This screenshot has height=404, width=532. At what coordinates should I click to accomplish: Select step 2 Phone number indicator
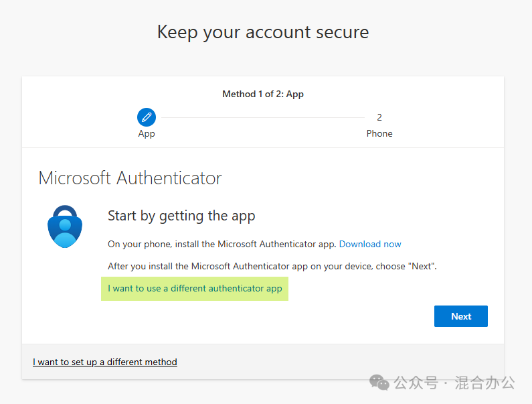(x=379, y=117)
